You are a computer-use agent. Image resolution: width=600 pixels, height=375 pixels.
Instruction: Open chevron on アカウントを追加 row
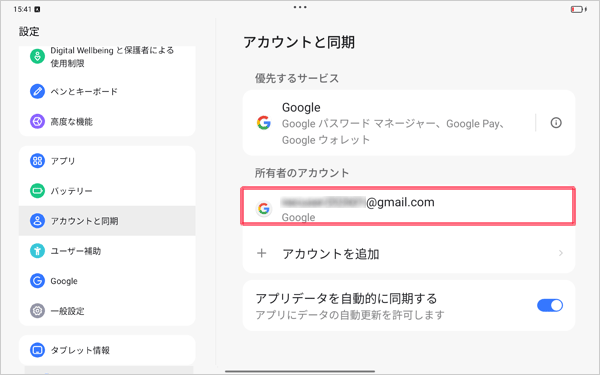[561, 253]
